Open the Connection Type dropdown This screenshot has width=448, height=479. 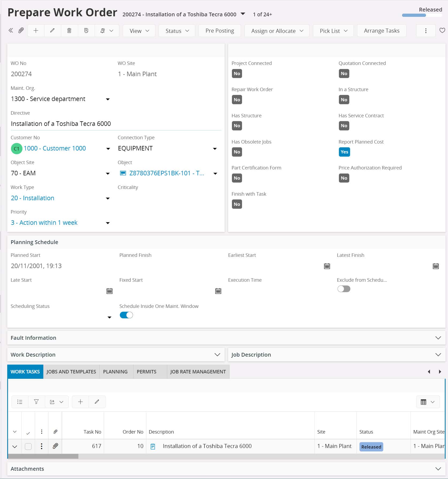(x=215, y=149)
